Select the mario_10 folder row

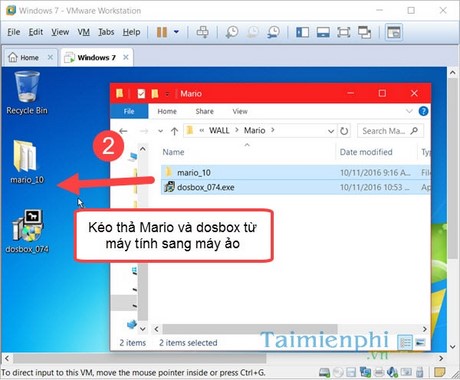pos(295,173)
